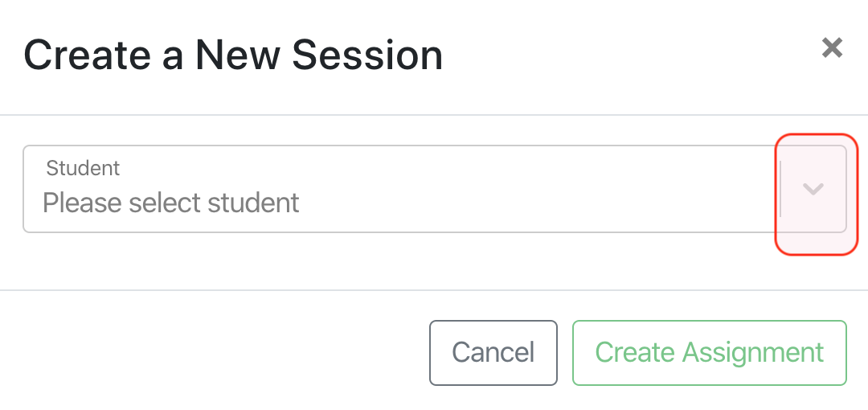Close the Create a New Session dialog
The width and height of the screenshot is (868, 410).
tap(832, 48)
